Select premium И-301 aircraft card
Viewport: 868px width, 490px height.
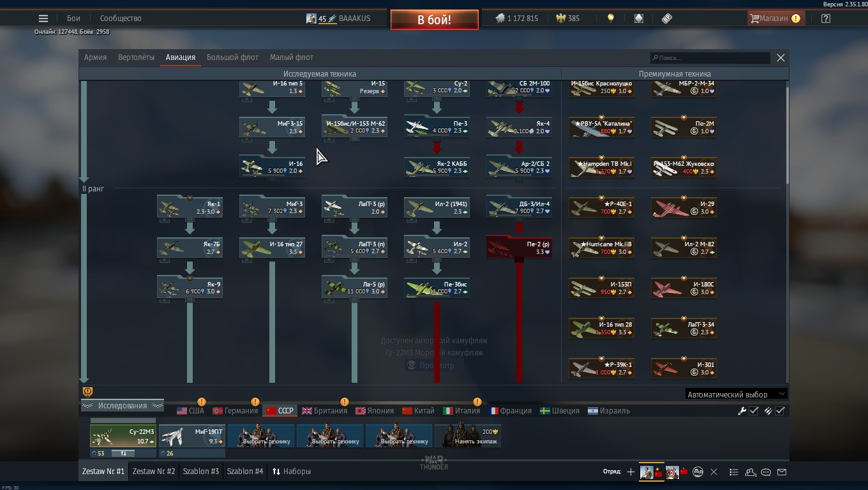point(684,368)
